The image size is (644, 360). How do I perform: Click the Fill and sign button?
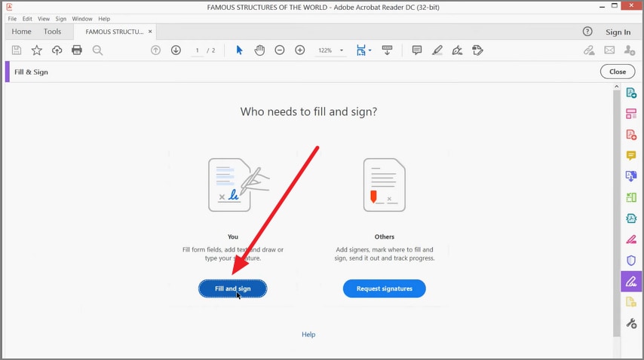(232, 288)
